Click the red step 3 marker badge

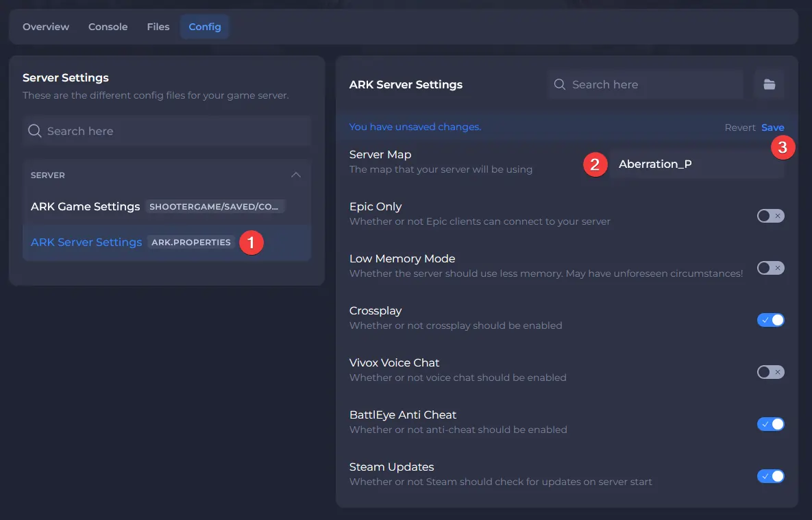[x=783, y=147]
